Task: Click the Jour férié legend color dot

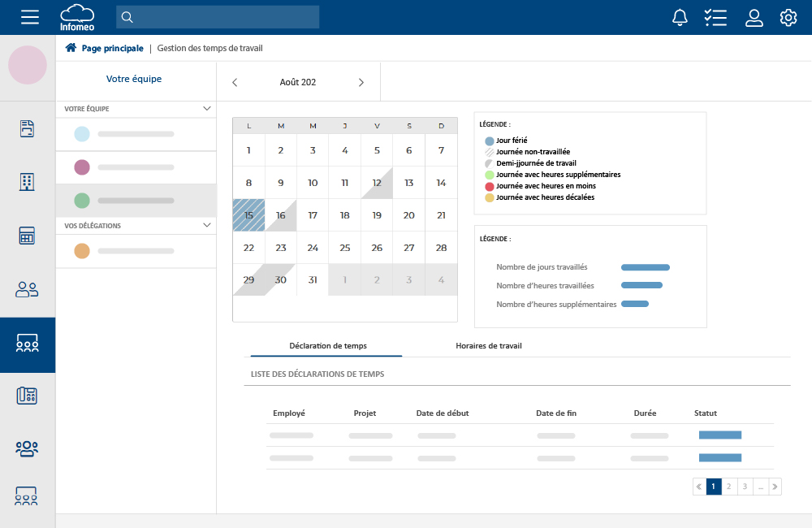Action: coord(489,141)
